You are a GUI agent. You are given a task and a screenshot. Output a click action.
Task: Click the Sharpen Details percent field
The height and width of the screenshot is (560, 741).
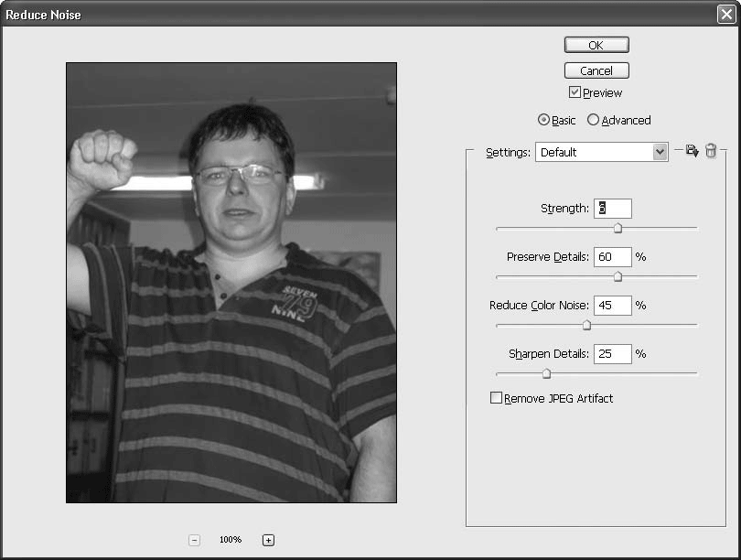[x=612, y=354]
